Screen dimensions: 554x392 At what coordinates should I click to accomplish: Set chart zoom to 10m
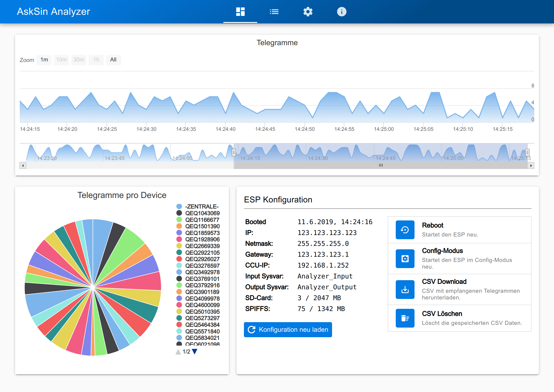point(61,60)
